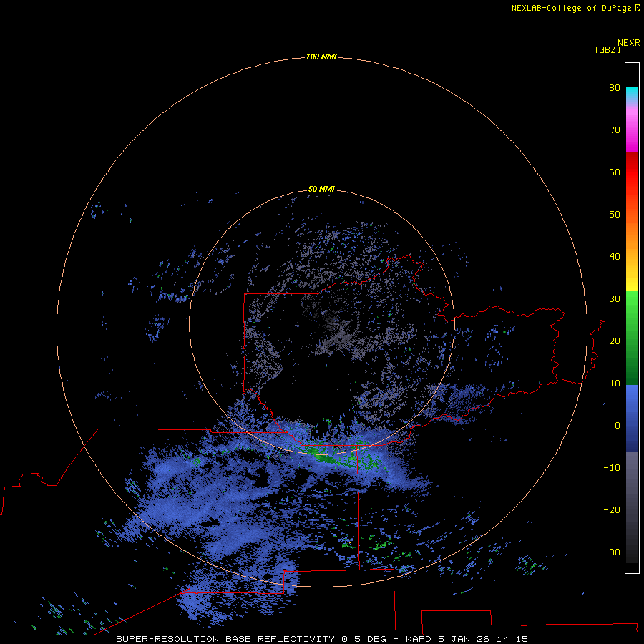Click the 50 dBZ scale value
The width and height of the screenshot is (644, 644).
[615, 215]
